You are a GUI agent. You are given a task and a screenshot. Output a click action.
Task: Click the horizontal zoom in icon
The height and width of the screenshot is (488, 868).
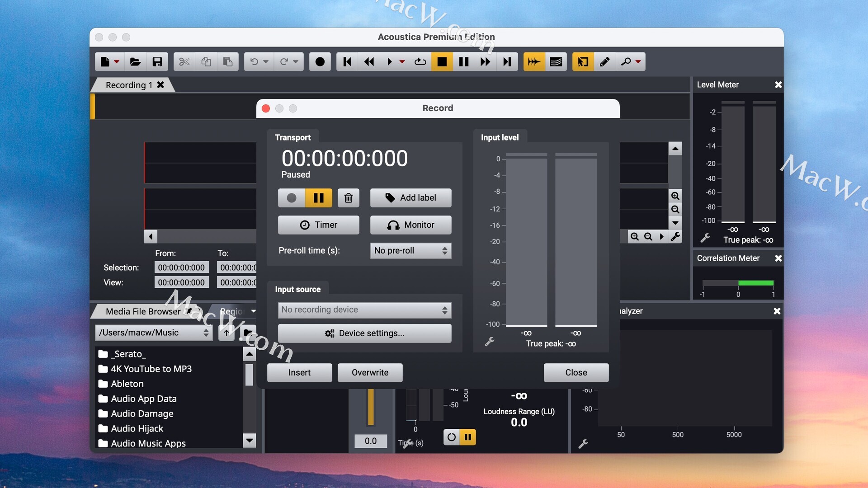point(635,237)
